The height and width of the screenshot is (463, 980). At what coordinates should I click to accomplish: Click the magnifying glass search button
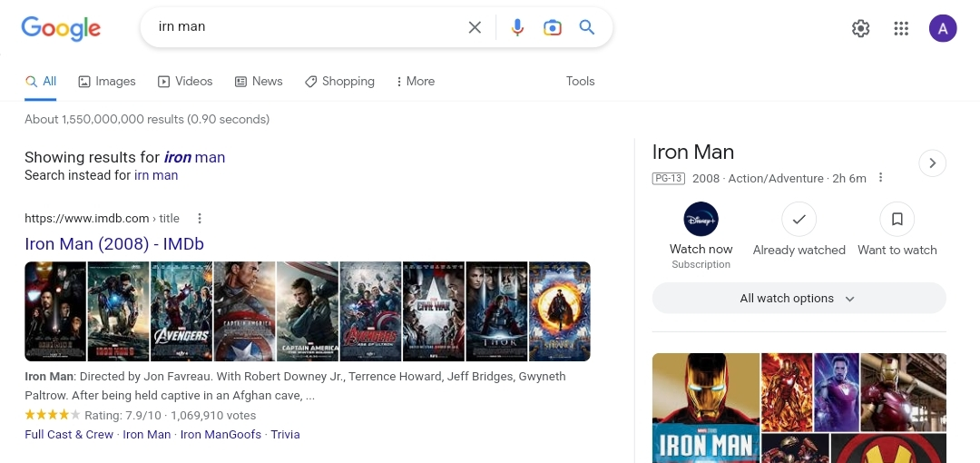(586, 27)
